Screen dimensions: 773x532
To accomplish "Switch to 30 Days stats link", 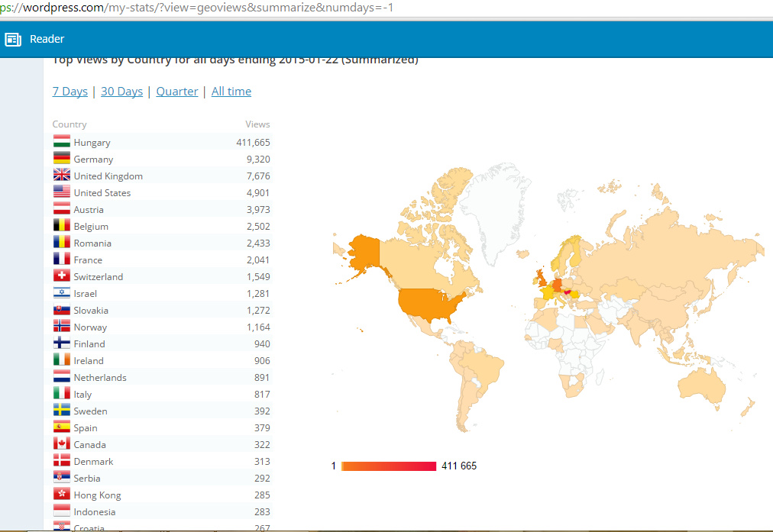I will 121,92.
